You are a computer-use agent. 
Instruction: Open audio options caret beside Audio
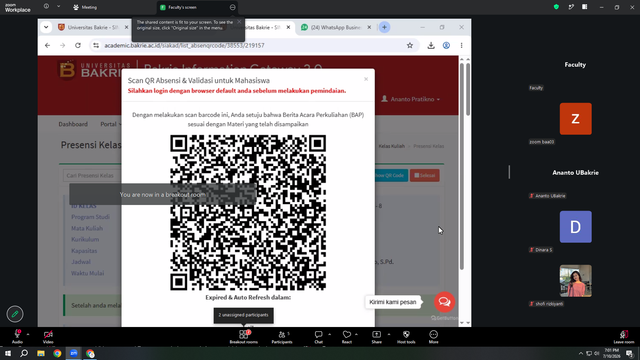click(x=28, y=334)
